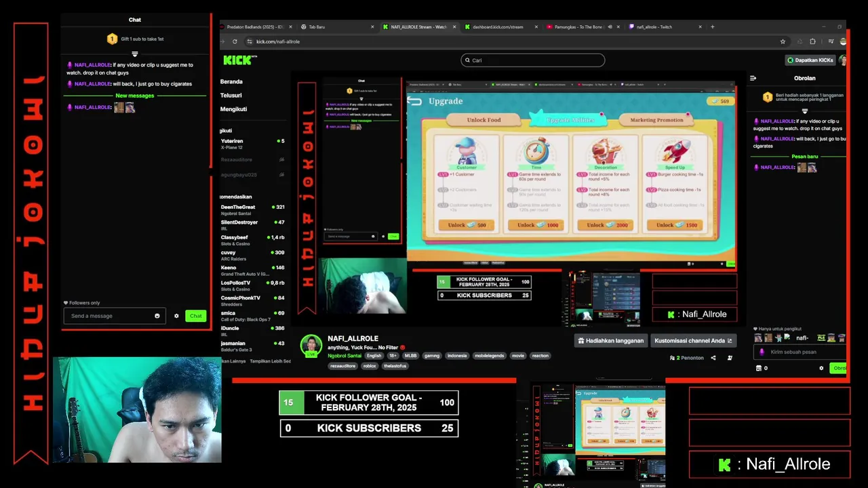Click profile avatar at browser top-right
The image size is (868, 488).
843,41
